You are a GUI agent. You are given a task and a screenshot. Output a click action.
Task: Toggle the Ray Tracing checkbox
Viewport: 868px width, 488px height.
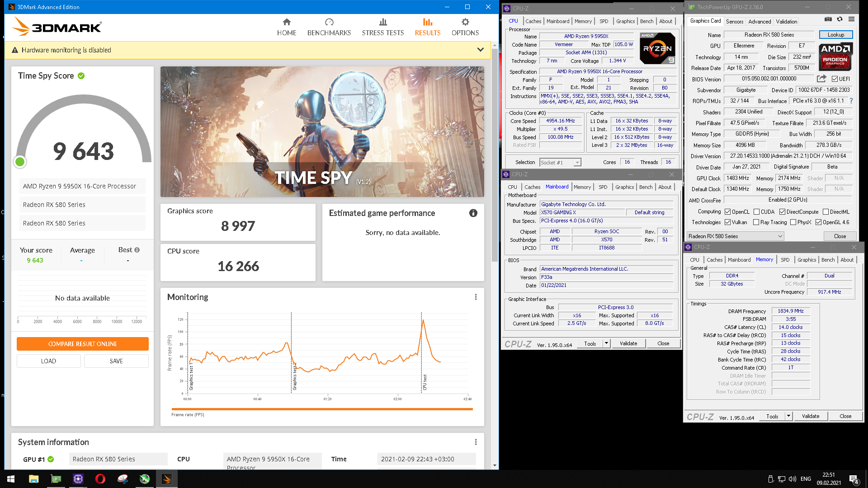click(x=756, y=222)
